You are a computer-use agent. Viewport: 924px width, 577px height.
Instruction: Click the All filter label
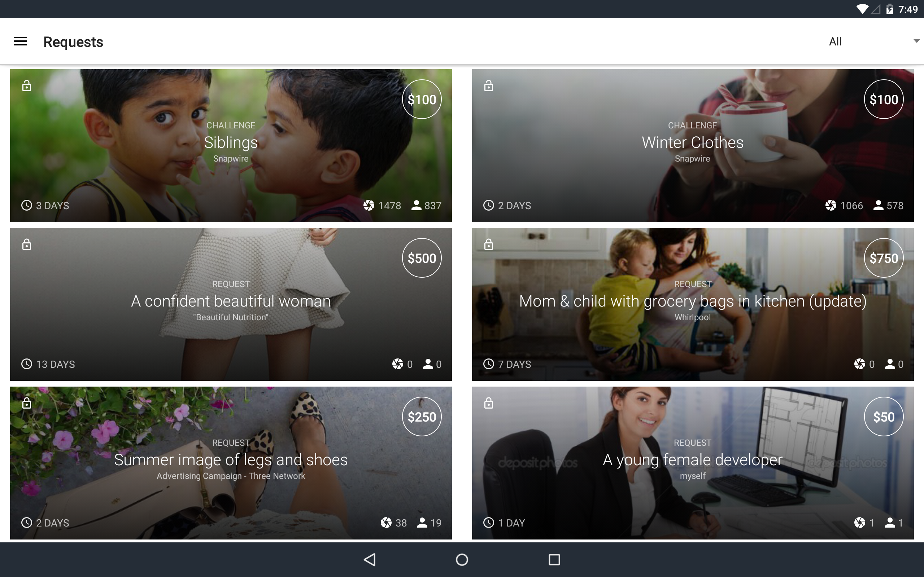click(835, 41)
